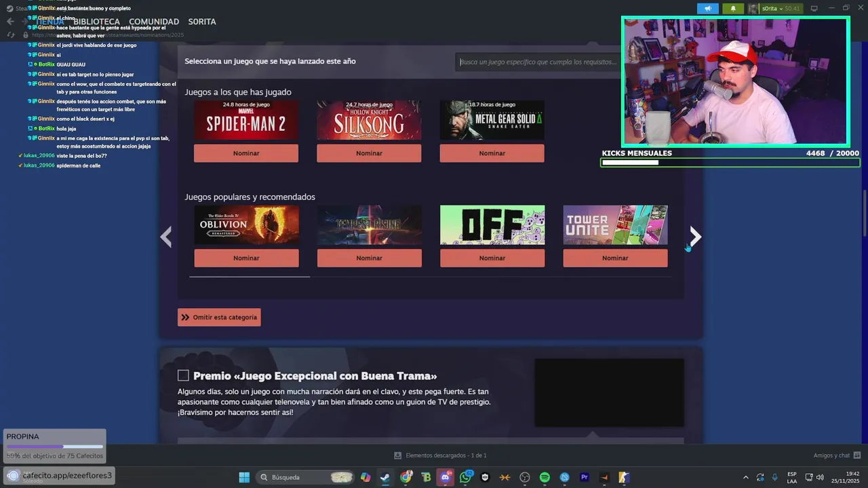Open volume control in tray
The image size is (868, 488).
coord(820,477)
